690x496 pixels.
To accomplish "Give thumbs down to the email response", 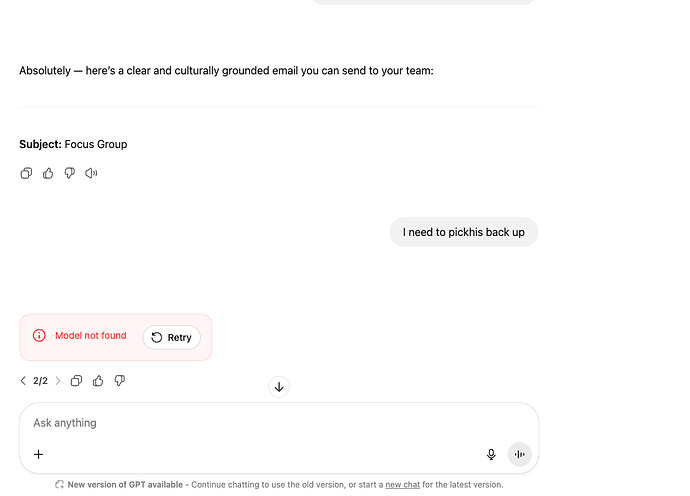I will (70, 173).
